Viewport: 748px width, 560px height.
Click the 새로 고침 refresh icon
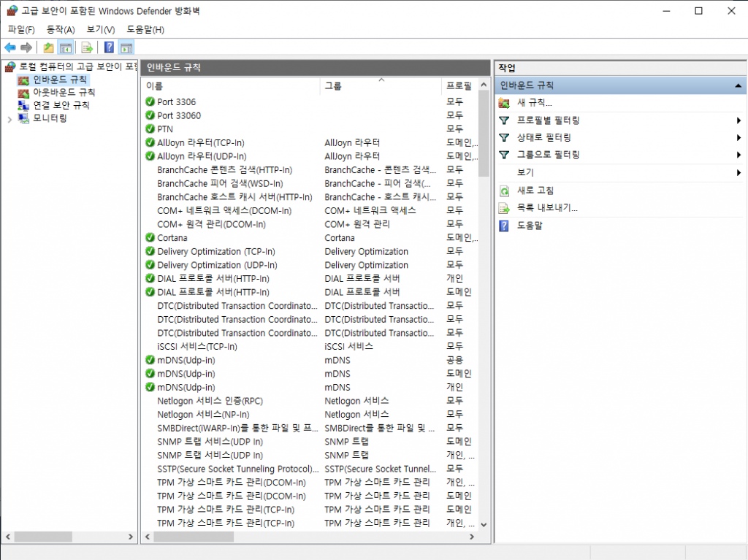point(504,191)
